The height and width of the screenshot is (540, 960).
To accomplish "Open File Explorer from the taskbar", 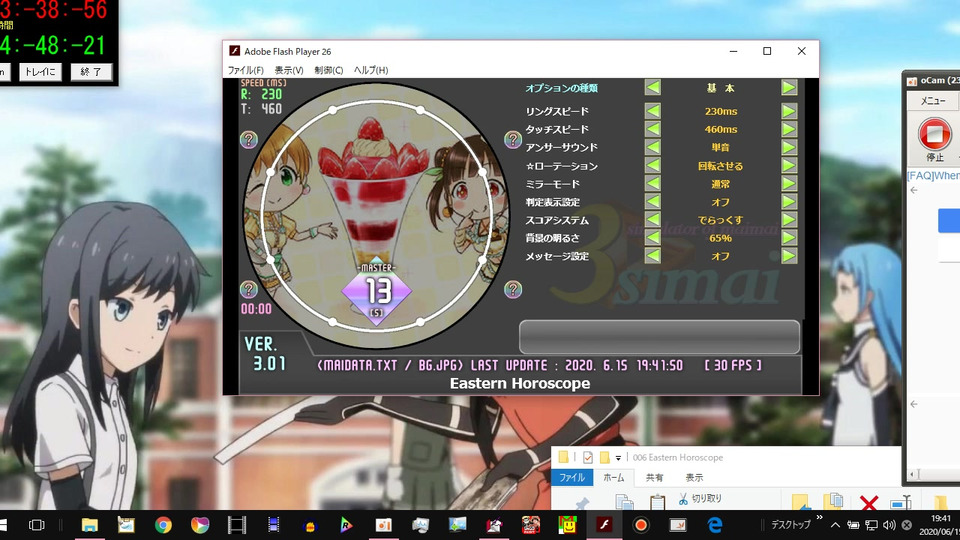I will [89, 525].
